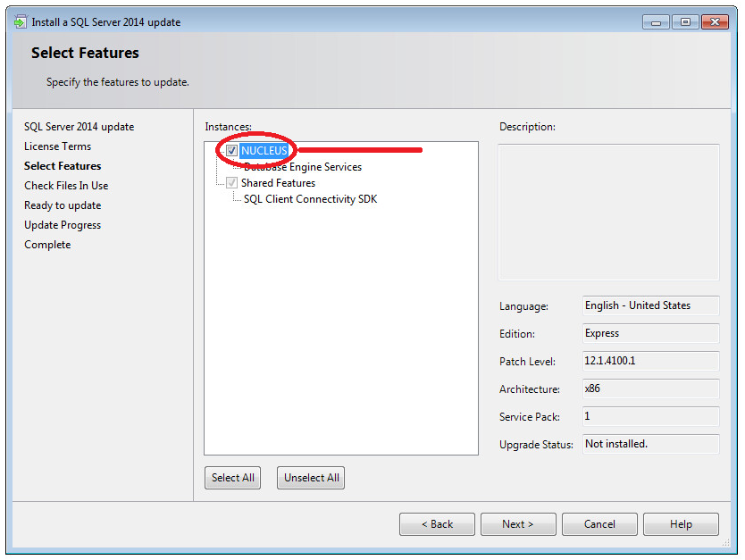
Task: Maximize the installer window
Action: [685, 21]
